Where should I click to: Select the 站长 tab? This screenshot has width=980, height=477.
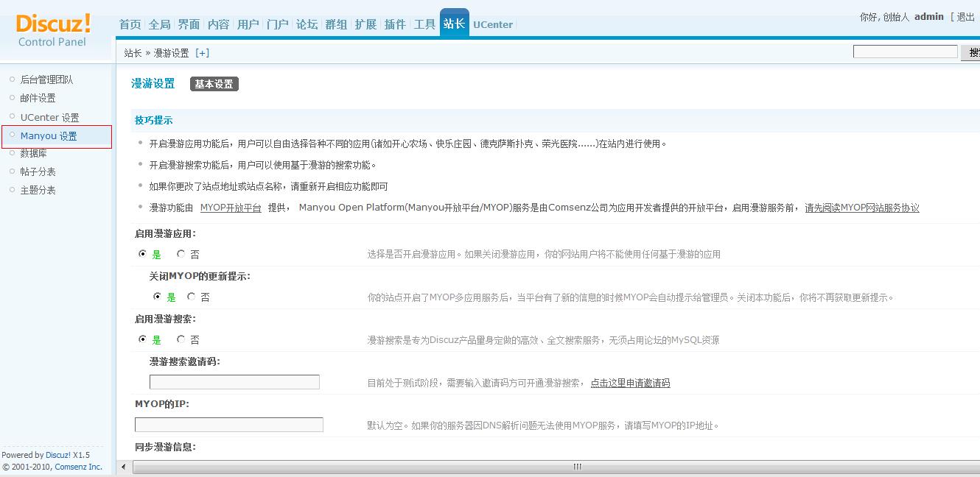[455, 24]
